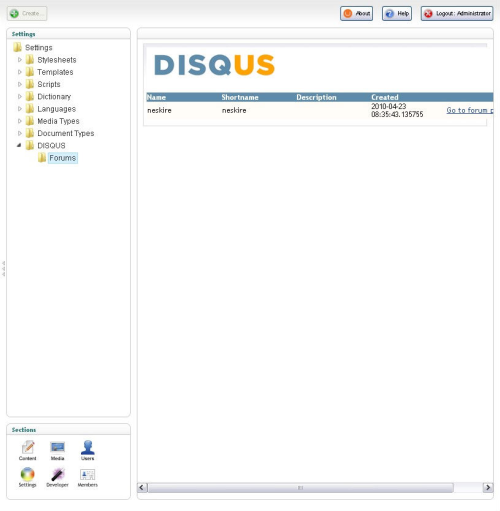Expand the Templates tree node

click(x=20, y=72)
